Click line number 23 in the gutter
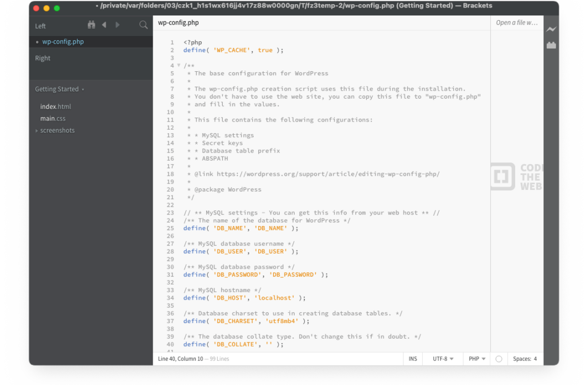 (170, 212)
